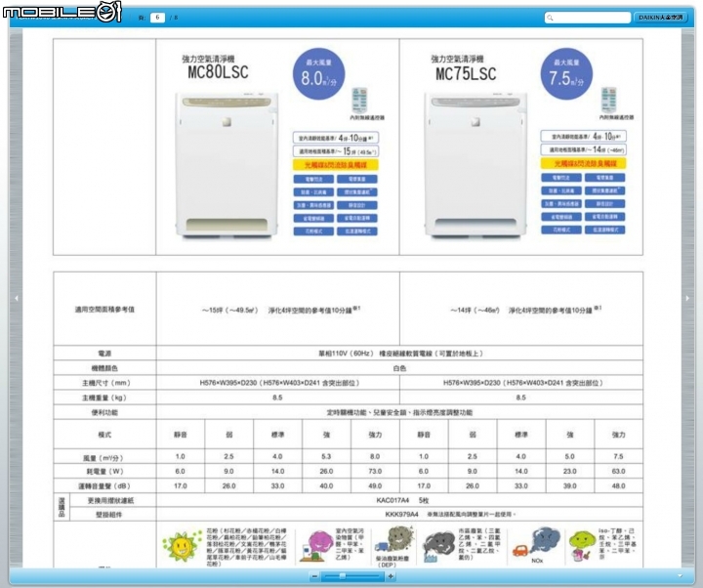The height and width of the screenshot is (588, 703).
Task: Click the MC80LSC air purifier photo
Action: 227,164
